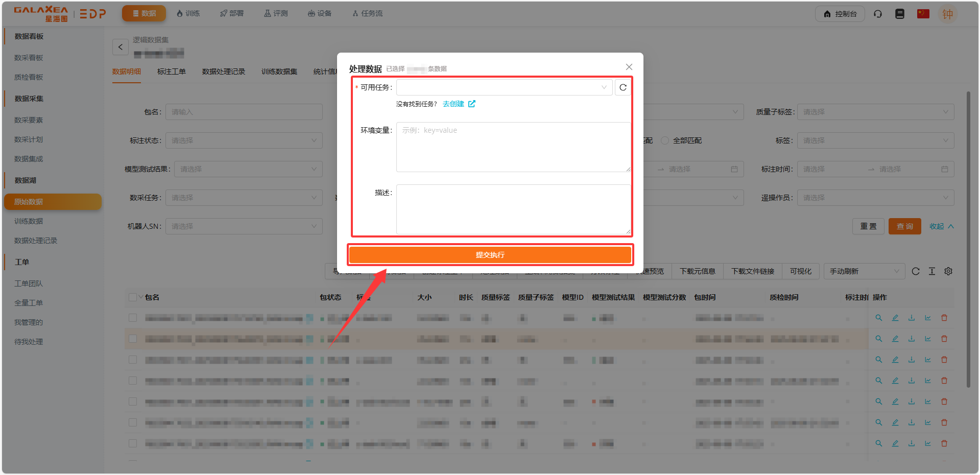The image size is (980, 475).
Task: Click the Chinese flag language icon
Action: coord(923,14)
